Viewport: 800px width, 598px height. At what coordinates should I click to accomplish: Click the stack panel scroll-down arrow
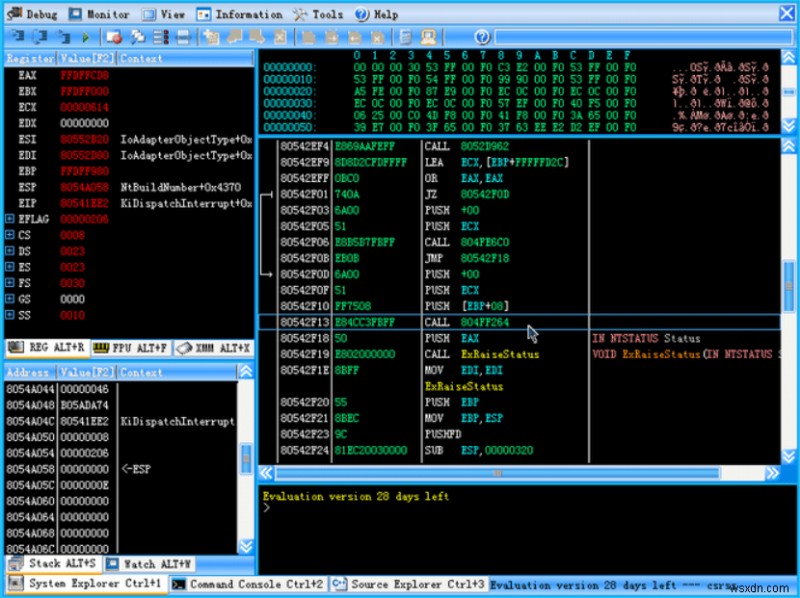(x=246, y=546)
